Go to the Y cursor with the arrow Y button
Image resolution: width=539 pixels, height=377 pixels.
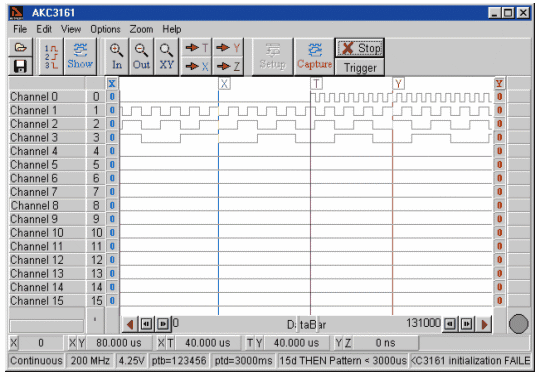pyautogui.click(x=228, y=48)
